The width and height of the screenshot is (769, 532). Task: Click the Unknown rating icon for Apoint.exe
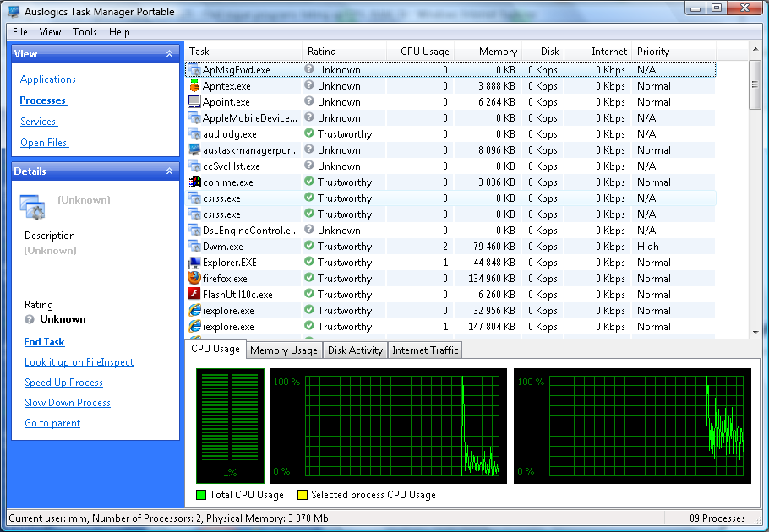coord(309,101)
